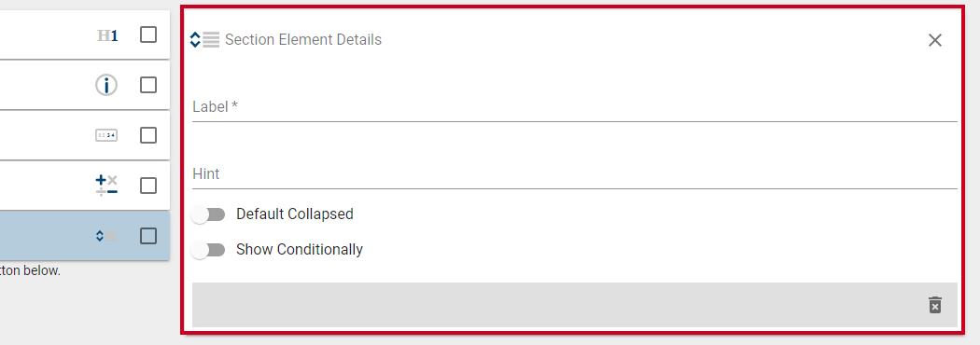Click the Default Collapsed label text
This screenshot has width=980, height=345.
294,214
